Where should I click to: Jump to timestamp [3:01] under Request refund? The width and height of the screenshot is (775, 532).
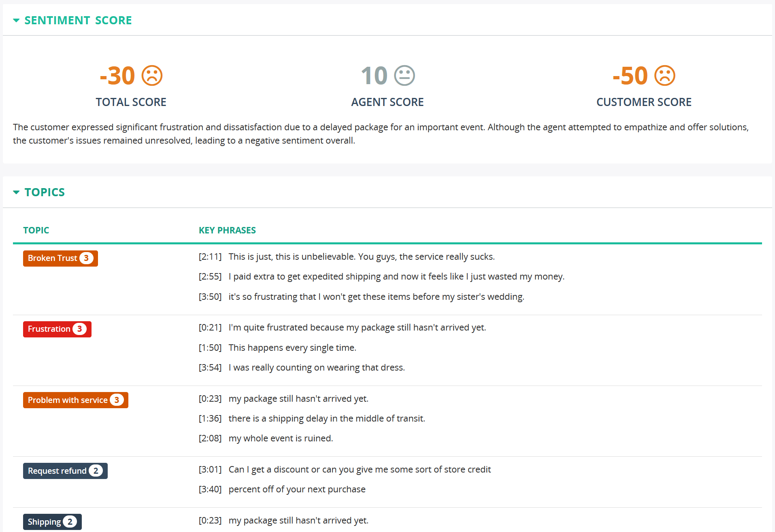210,469
